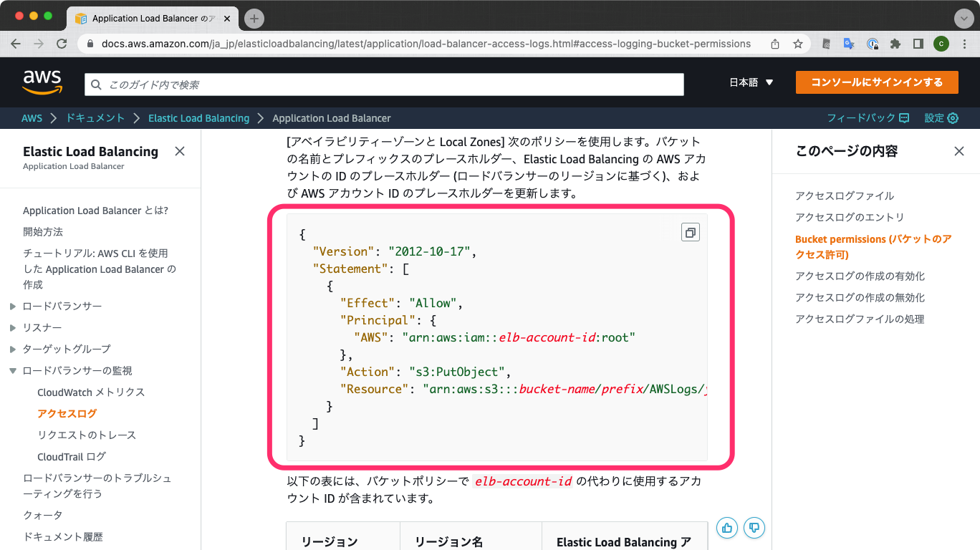Close the Elastic Load Balancing sidebar
Viewport: 980px width, 550px height.
coord(180,151)
